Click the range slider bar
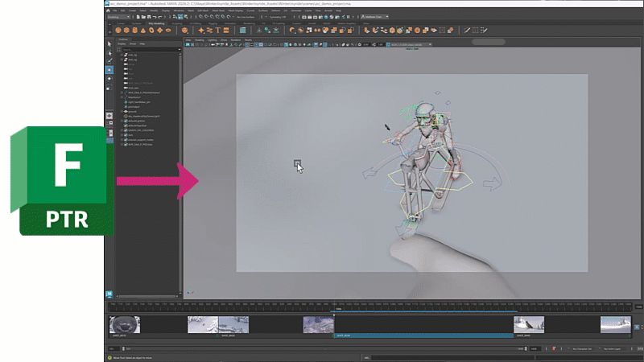 (324, 349)
